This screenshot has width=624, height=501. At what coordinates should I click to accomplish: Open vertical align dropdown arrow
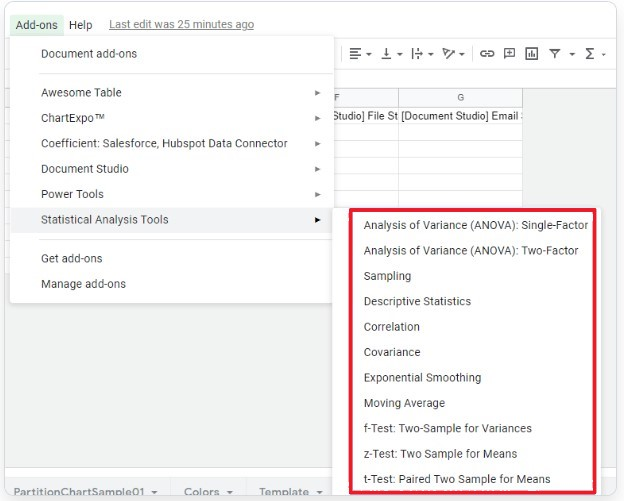(x=400, y=55)
